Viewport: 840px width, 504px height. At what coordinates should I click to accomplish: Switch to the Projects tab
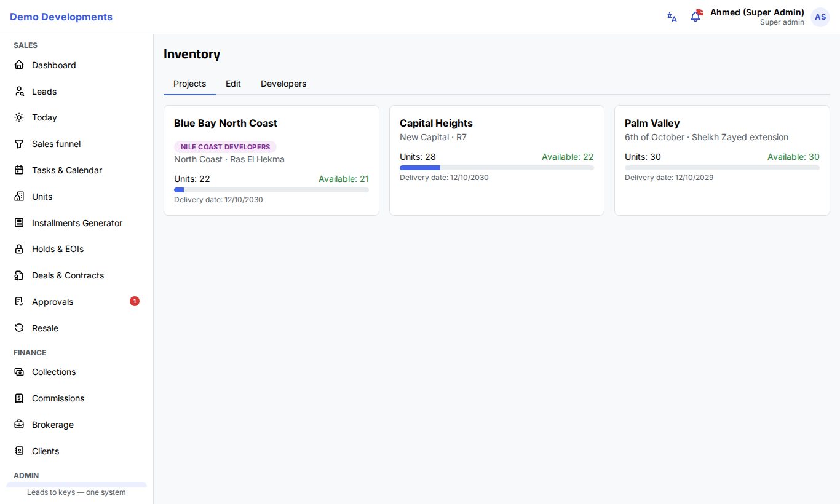[x=189, y=84]
